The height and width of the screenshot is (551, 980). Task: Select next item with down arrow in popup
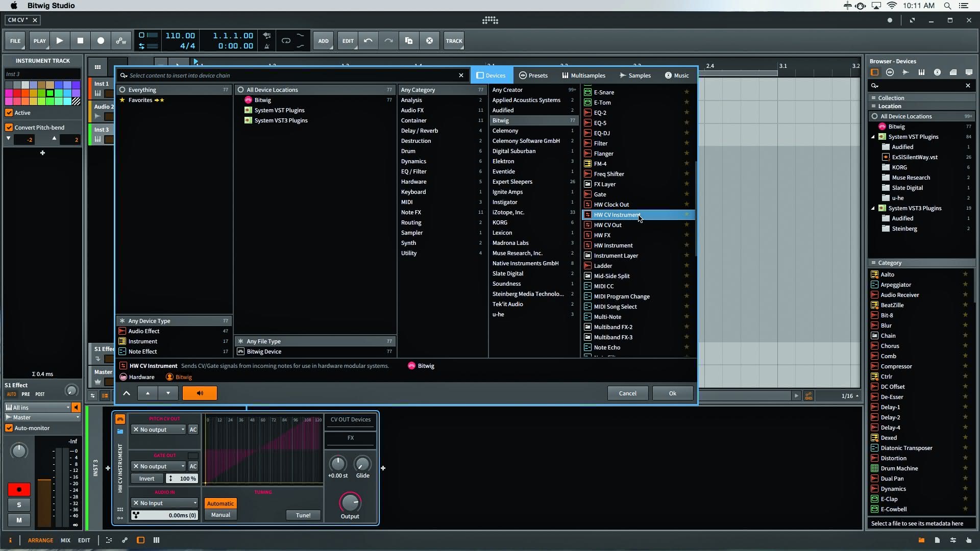click(168, 393)
